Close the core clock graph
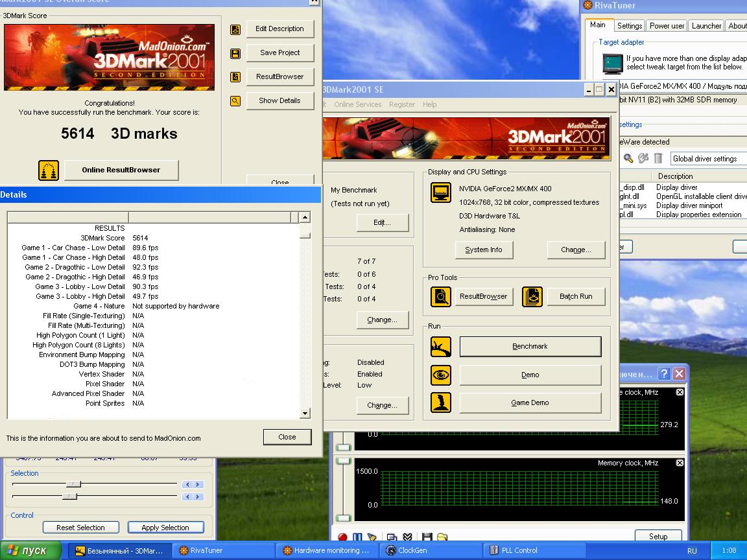The image size is (747, 560). click(x=680, y=392)
